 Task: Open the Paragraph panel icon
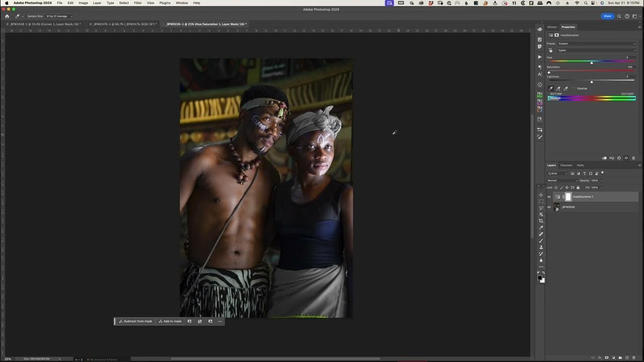(x=539, y=67)
